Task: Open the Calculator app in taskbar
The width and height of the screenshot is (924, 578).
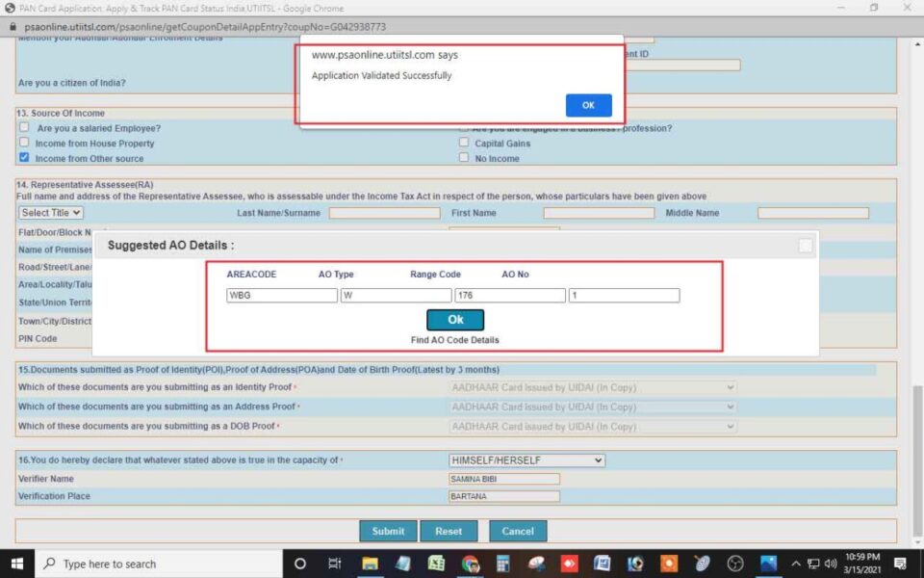Action: [502, 564]
